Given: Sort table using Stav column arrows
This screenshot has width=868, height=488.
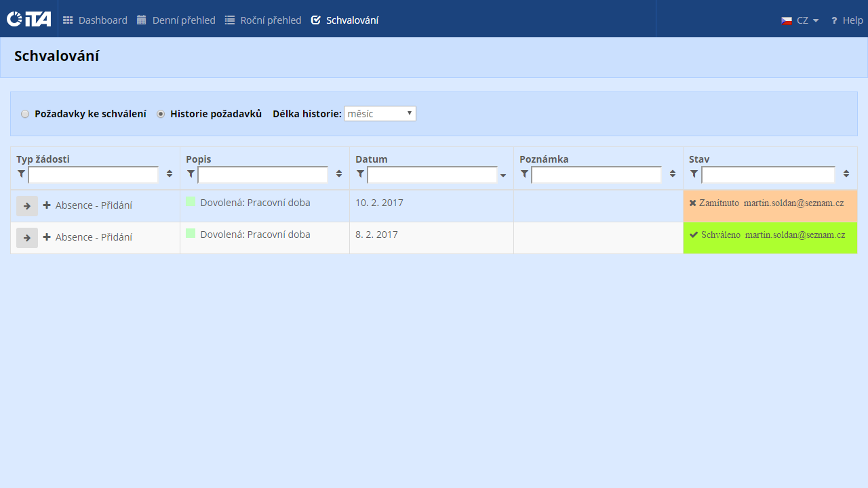Looking at the screenshot, I should 846,174.
